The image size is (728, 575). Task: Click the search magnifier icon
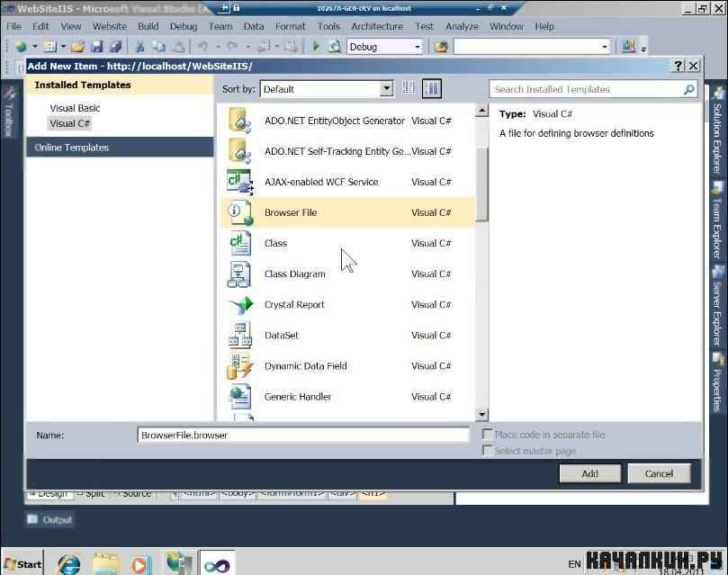689,89
